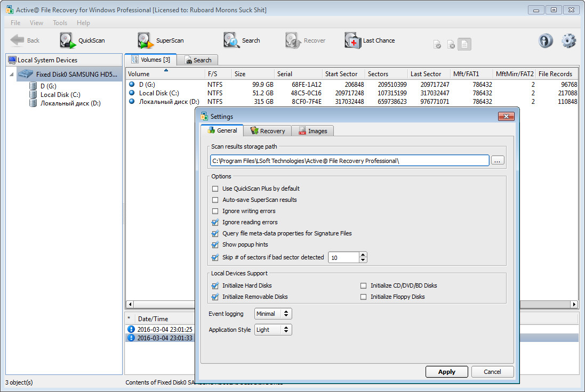The width and height of the screenshot is (585, 392).
Task: Select the D (G:) drive in the tree
Action: pos(48,86)
